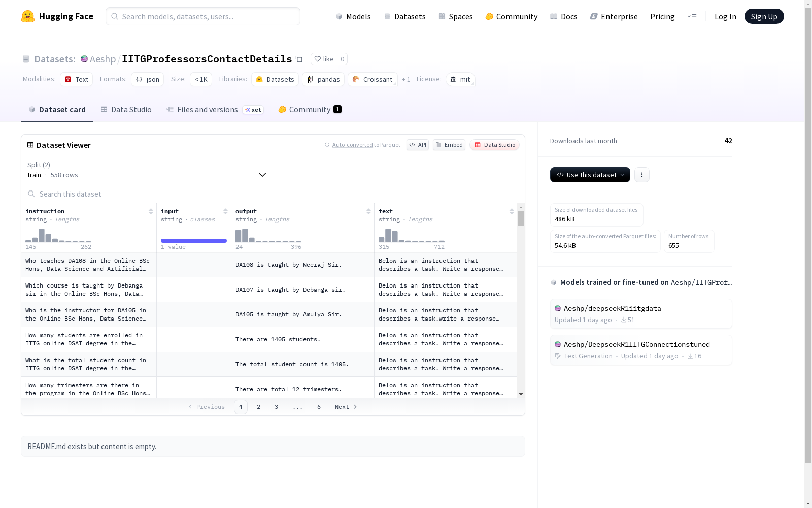The height and width of the screenshot is (508, 812).
Task: Select the pandas library tag
Action: [323, 79]
